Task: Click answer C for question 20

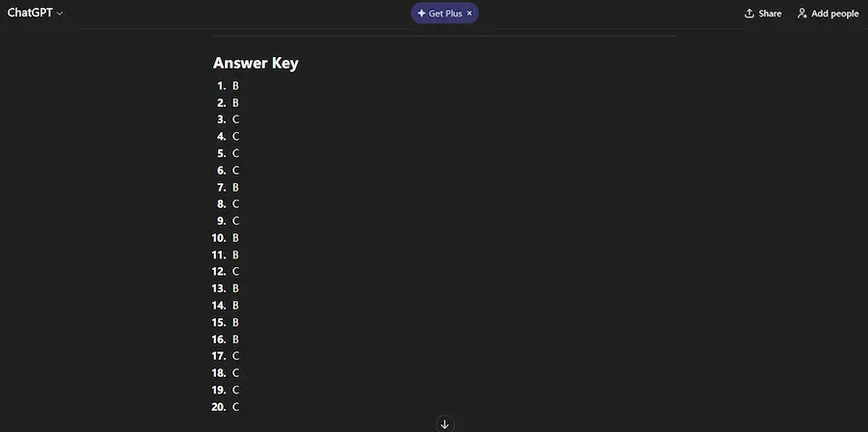Action: [235, 407]
